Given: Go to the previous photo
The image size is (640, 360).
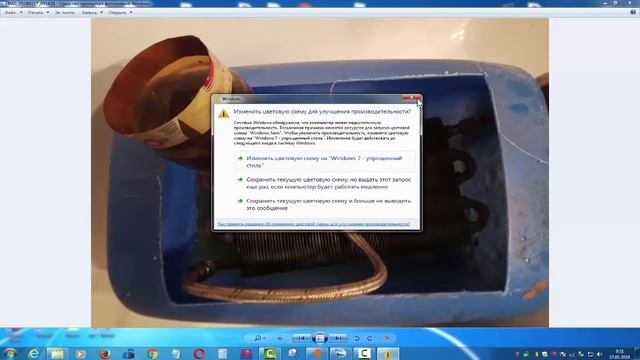Looking at the screenshot, I should (301, 338).
